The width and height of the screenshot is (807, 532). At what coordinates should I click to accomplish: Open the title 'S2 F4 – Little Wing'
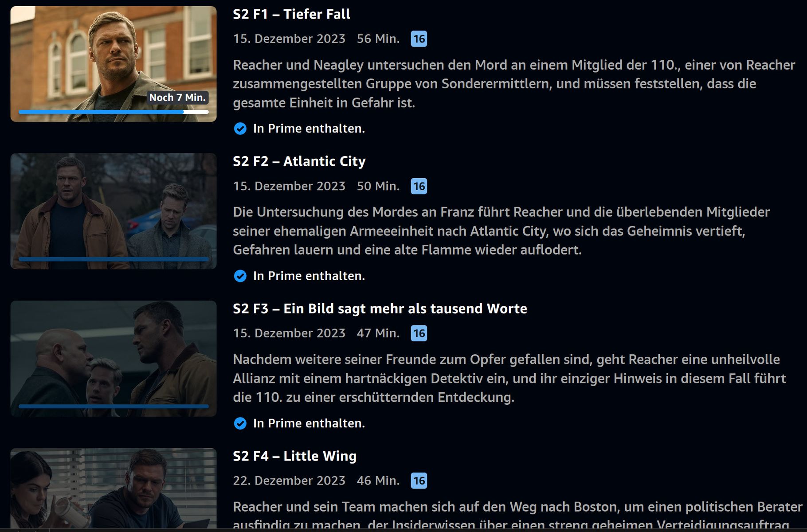point(295,456)
